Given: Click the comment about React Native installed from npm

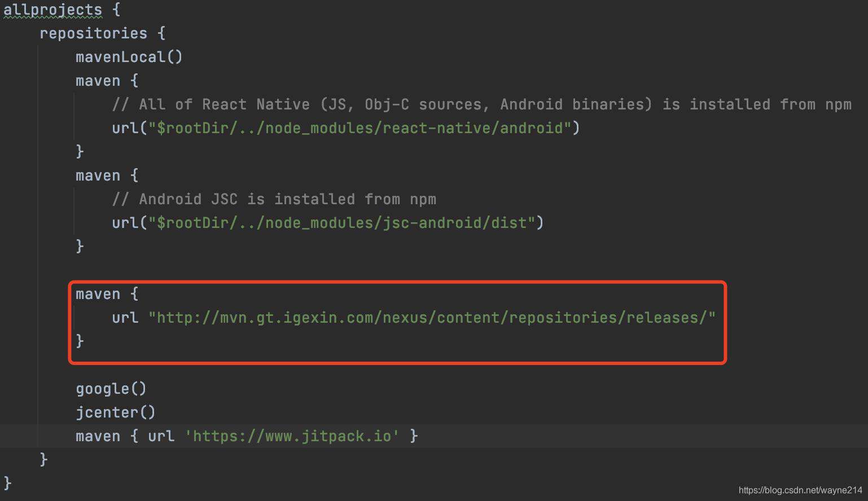Looking at the screenshot, I should point(481,104).
